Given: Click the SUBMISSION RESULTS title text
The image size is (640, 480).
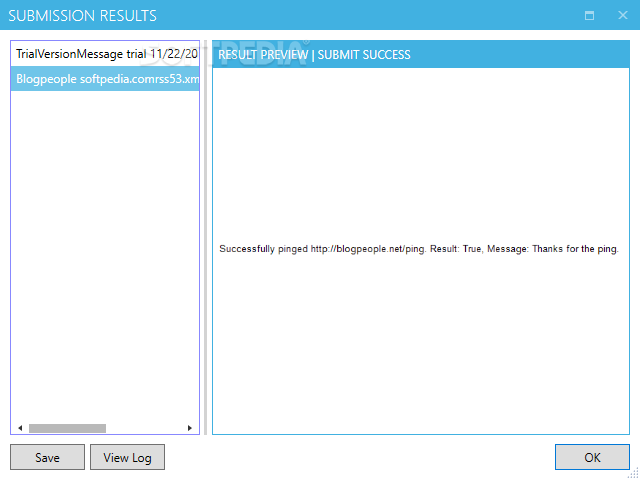Looking at the screenshot, I should click(82, 16).
